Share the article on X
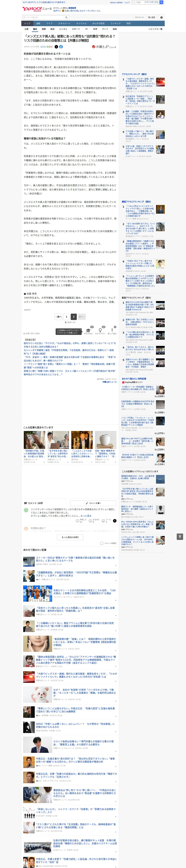The width and height of the screenshot is (186, 868). (56, 47)
